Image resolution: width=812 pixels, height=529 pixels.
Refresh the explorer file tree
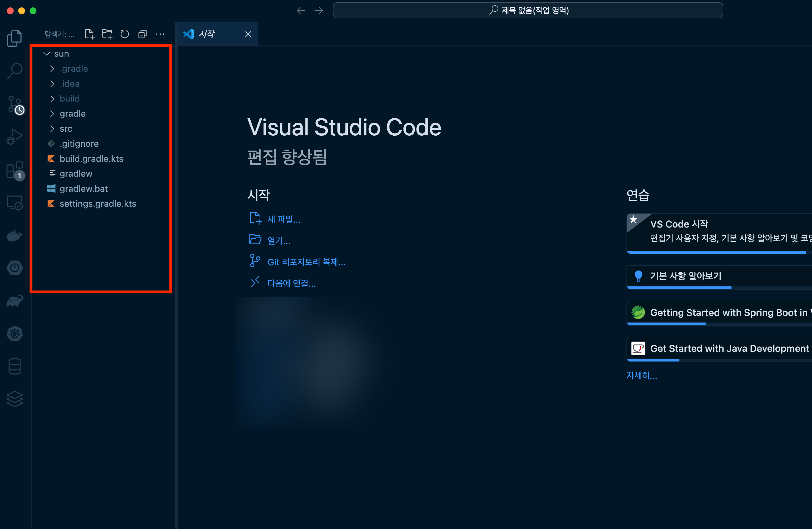pyautogui.click(x=125, y=34)
